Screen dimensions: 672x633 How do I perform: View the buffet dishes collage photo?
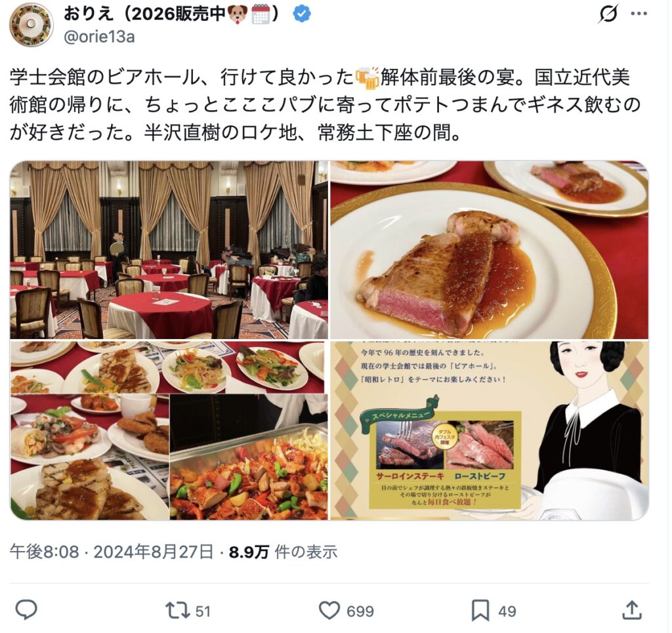tap(169, 430)
